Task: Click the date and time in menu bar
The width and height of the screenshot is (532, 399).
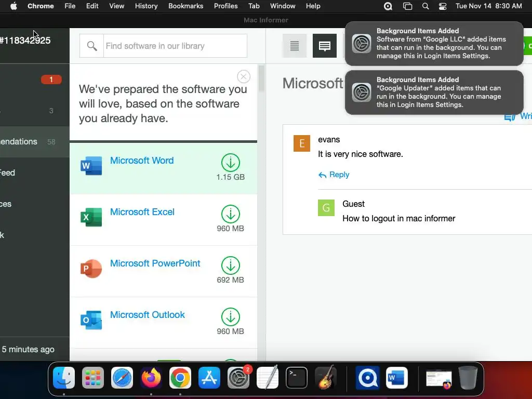Action: pyautogui.click(x=488, y=6)
